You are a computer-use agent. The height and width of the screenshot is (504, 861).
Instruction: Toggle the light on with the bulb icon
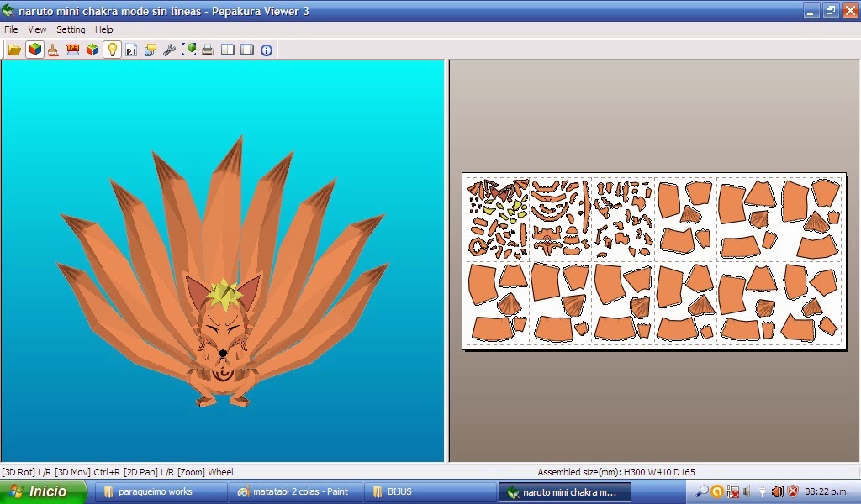tap(111, 50)
